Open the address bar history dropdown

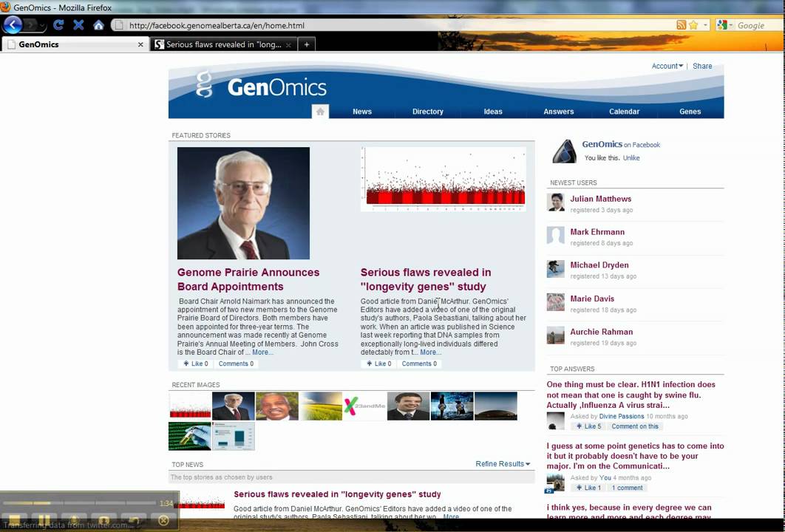click(705, 25)
